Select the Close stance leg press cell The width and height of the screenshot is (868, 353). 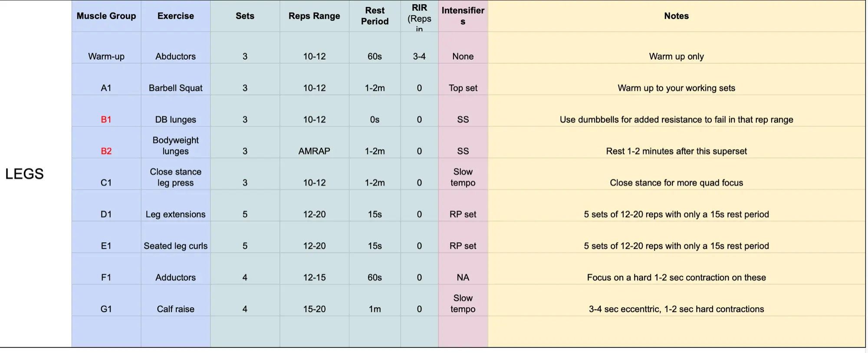pos(175,177)
